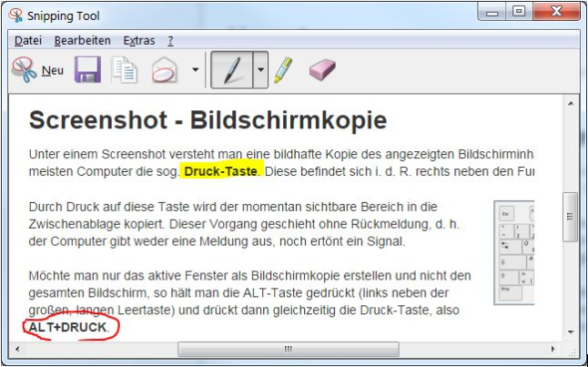The image size is (588, 367).
Task: Click the Neu scissors button for new snip
Action: click(x=36, y=70)
